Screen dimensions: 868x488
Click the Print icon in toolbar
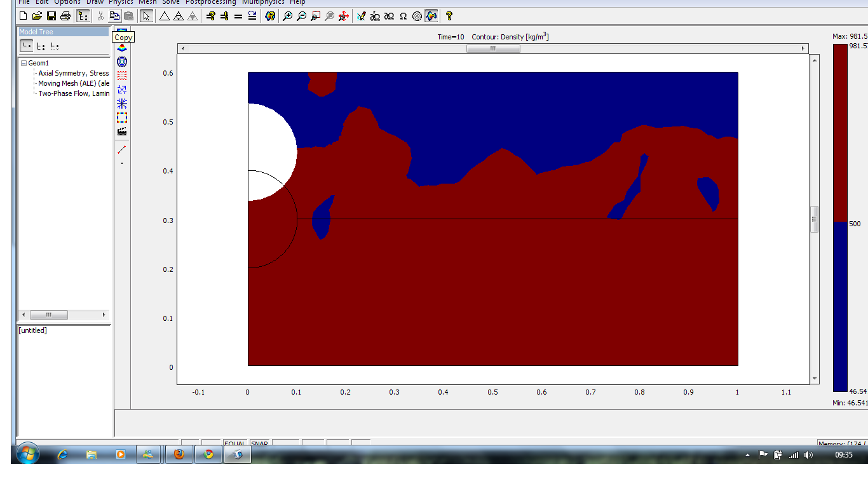[65, 16]
